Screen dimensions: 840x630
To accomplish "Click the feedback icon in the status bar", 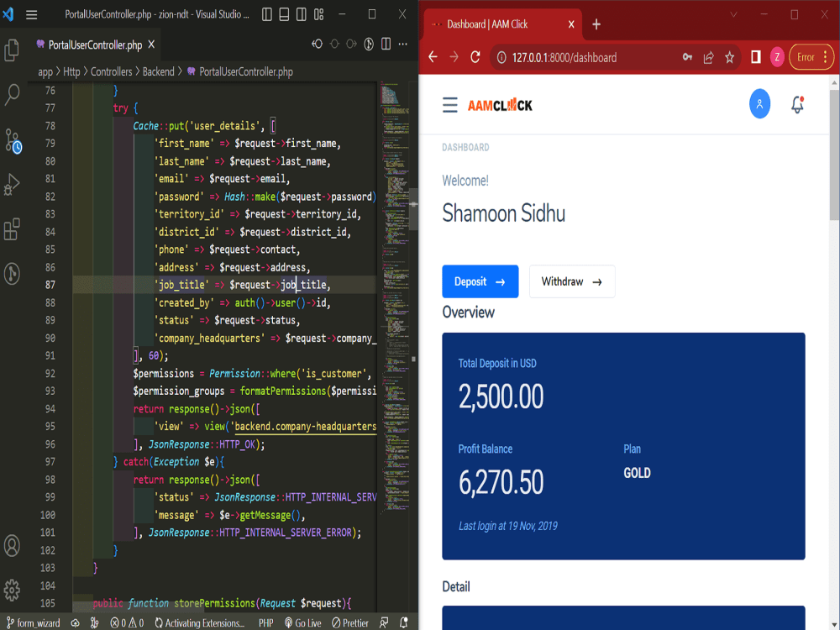I will point(384,623).
